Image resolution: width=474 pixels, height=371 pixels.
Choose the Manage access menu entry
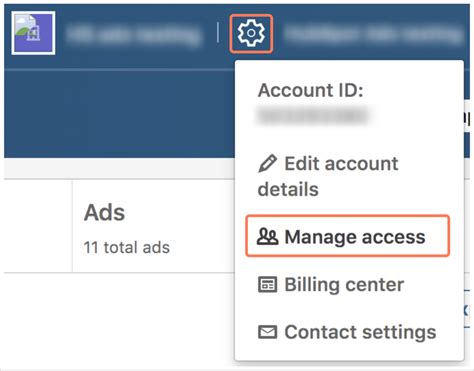(x=348, y=236)
